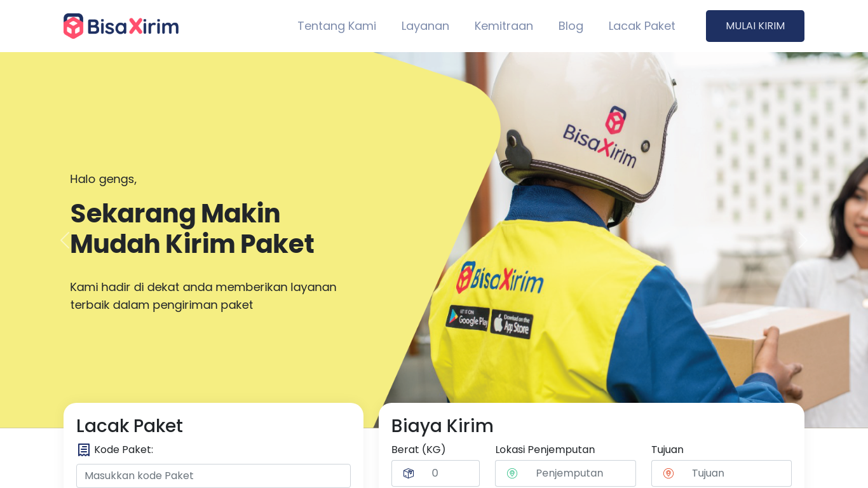The image size is (868, 488).
Task: Advance to the next hero slide arrow
Action: click(x=803, y=240)
